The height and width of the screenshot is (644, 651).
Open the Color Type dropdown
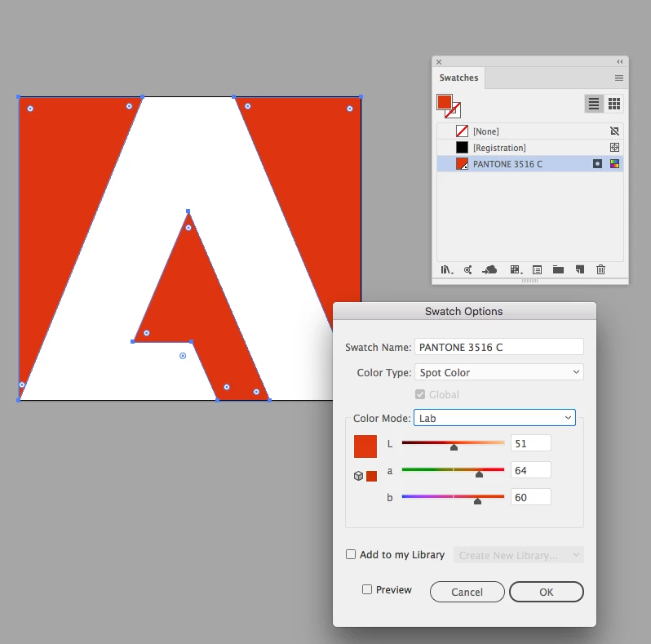499,372
